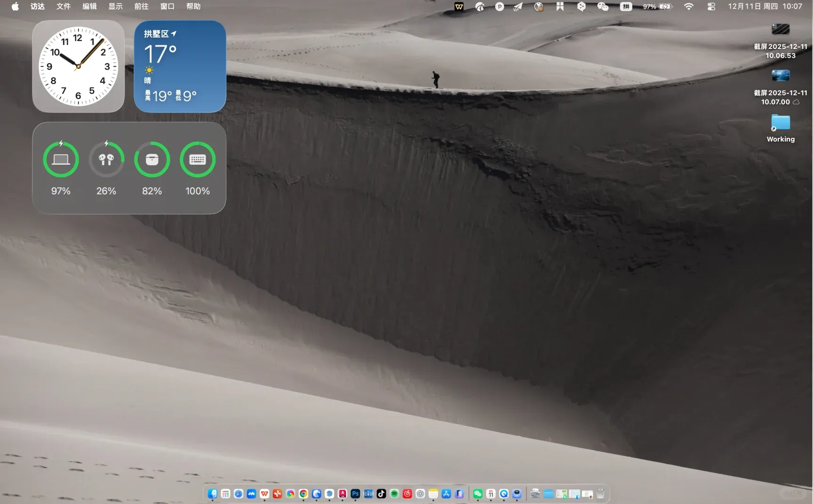Launch ChatGPT from the Dock
813x504 pixels.
coord(420,494)
